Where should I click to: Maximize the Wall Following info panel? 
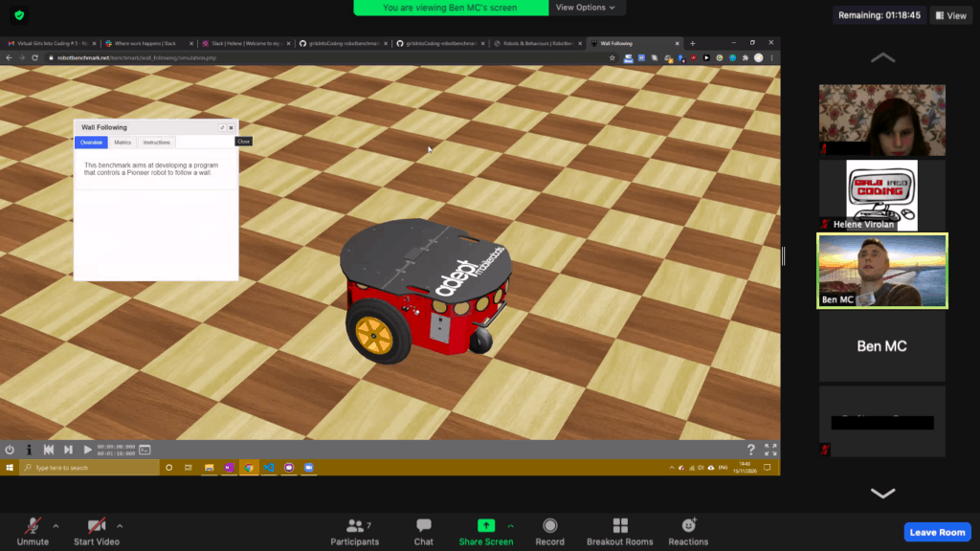(x=222, y=127)
